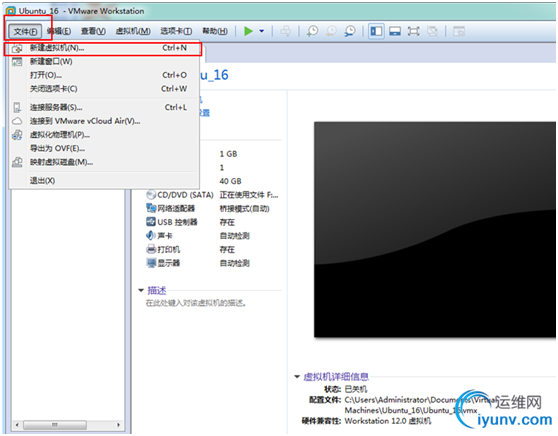The height and width of the screenshot is (436, 558).
Task: Select 打开(O)... from the file menu
Action: coord(103,75)
